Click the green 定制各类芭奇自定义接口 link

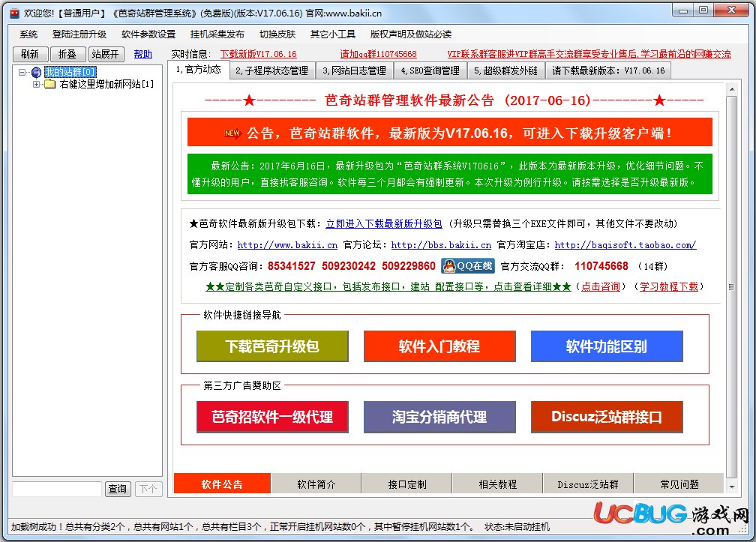click(x=388, y=286)
